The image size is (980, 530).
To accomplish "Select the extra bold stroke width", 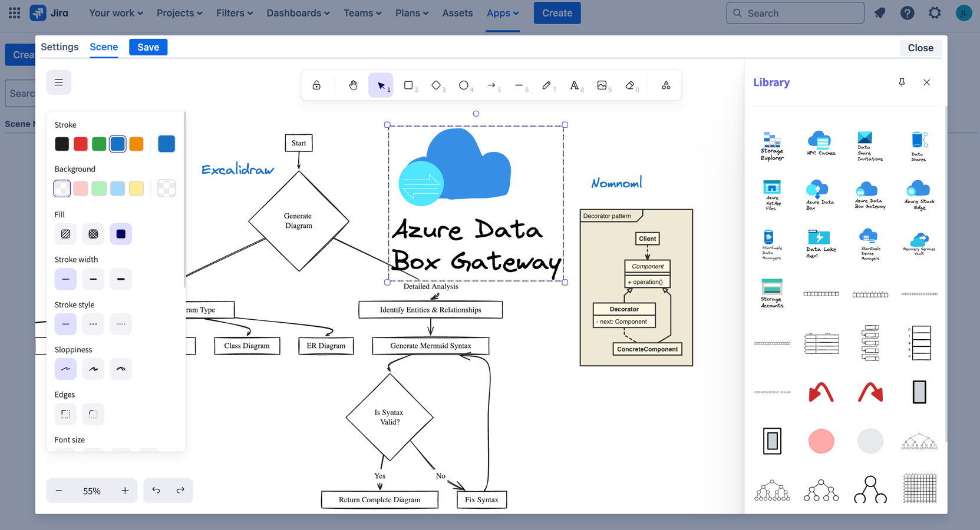I will coord(121,279).
